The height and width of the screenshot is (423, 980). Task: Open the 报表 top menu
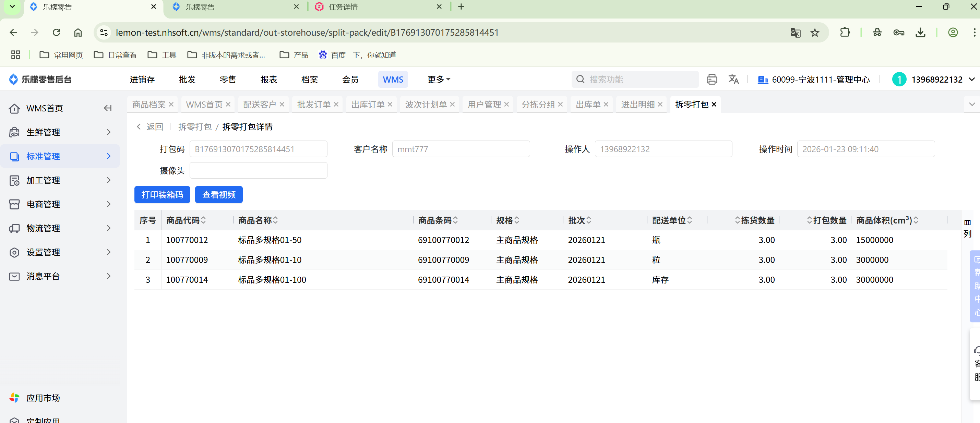pos(268,79)
